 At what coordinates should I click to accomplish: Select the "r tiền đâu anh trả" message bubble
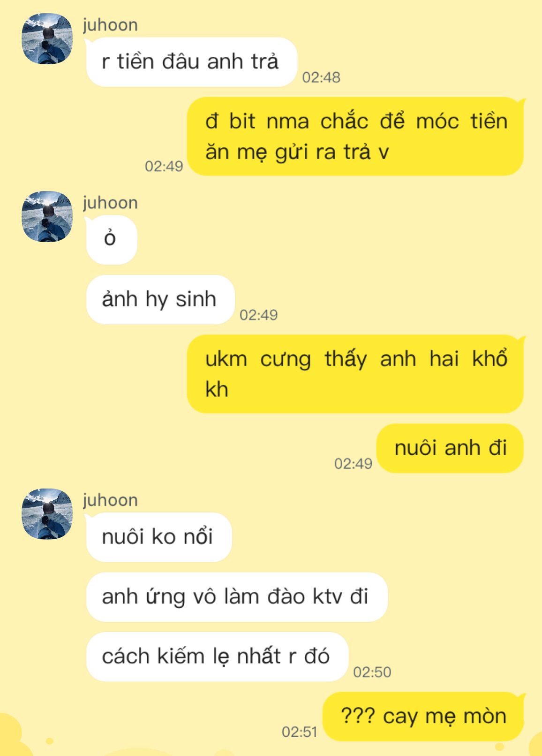(191, 62)
